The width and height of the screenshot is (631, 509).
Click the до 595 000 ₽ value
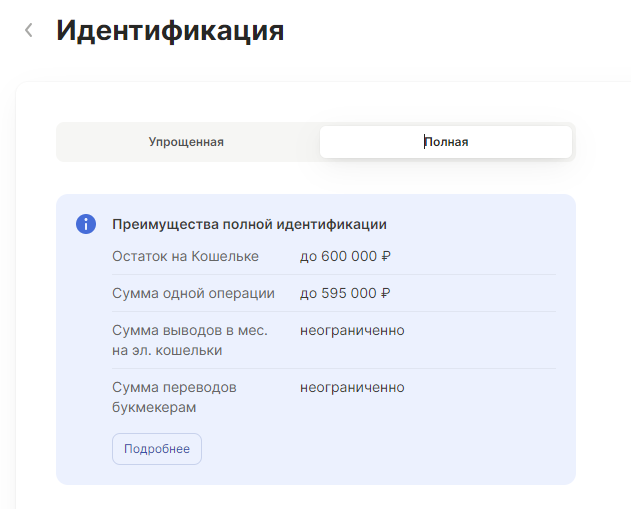pos(345,293)
